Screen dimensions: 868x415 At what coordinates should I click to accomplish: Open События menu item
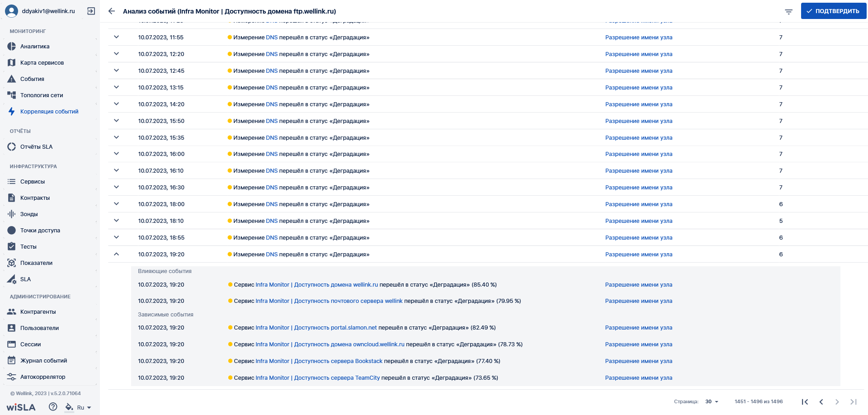click(x=50, y=79)
